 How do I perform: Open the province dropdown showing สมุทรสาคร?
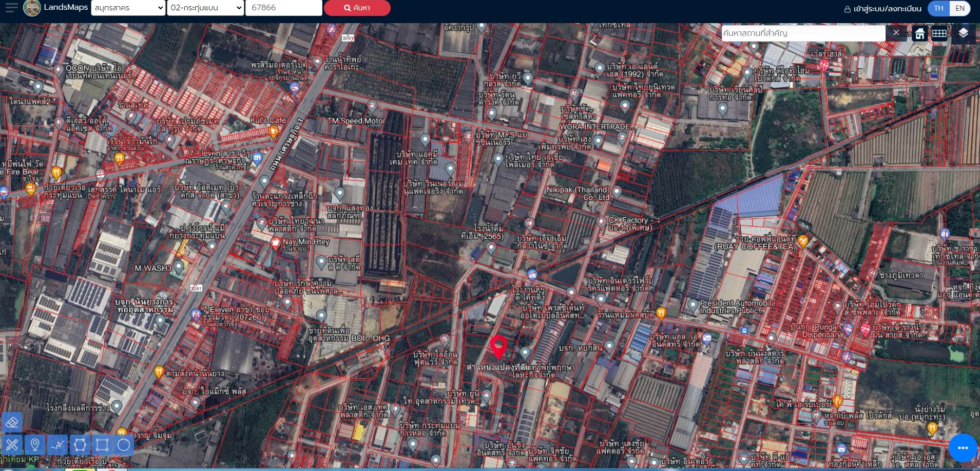[128, 8]
